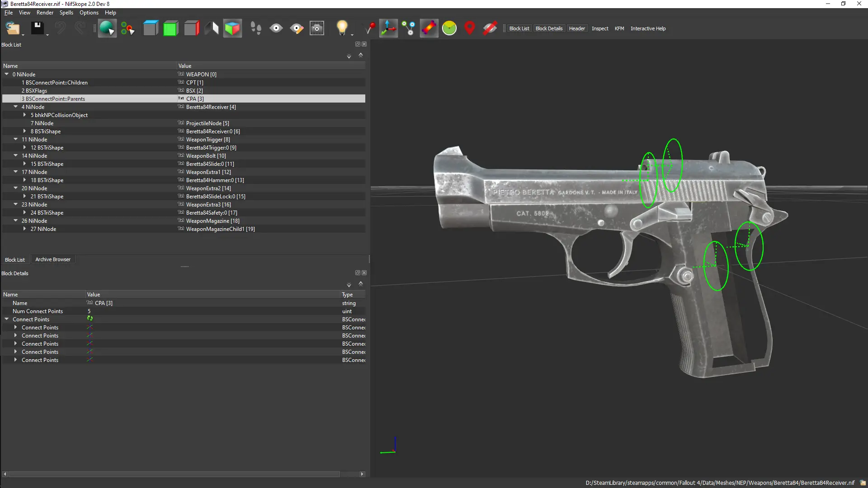
Task: Open the Spells menu
Action: coord(66,13)
